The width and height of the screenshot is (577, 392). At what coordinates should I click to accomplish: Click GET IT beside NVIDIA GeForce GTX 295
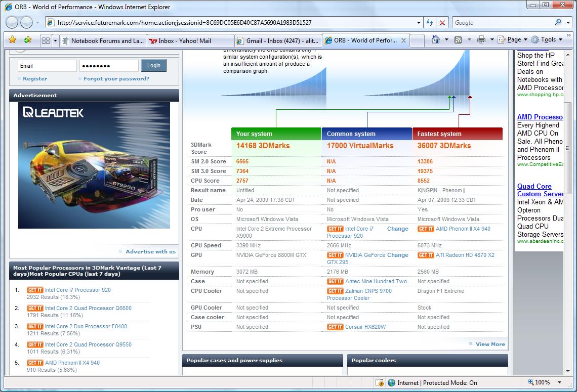(x=335, y=255)
